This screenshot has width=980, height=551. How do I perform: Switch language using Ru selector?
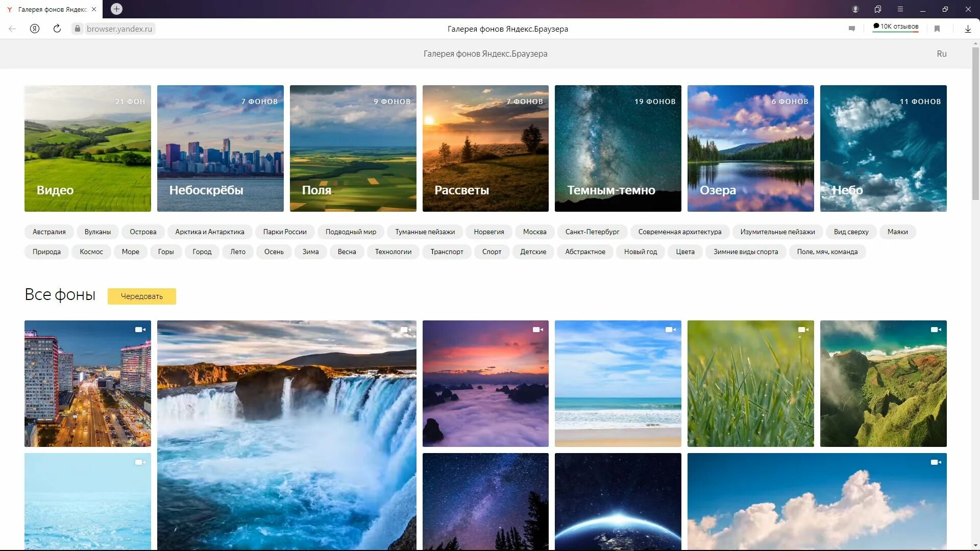pos(942,54)
